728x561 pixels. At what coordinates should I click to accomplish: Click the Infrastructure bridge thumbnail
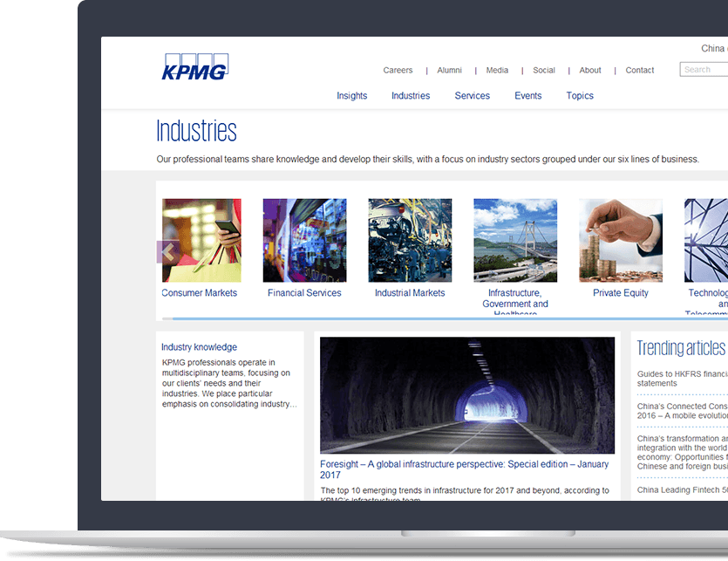coord(514,240)
